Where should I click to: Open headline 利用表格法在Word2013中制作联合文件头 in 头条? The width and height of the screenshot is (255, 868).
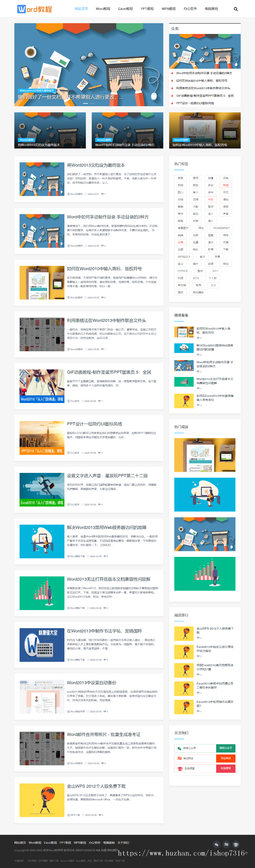203,88
